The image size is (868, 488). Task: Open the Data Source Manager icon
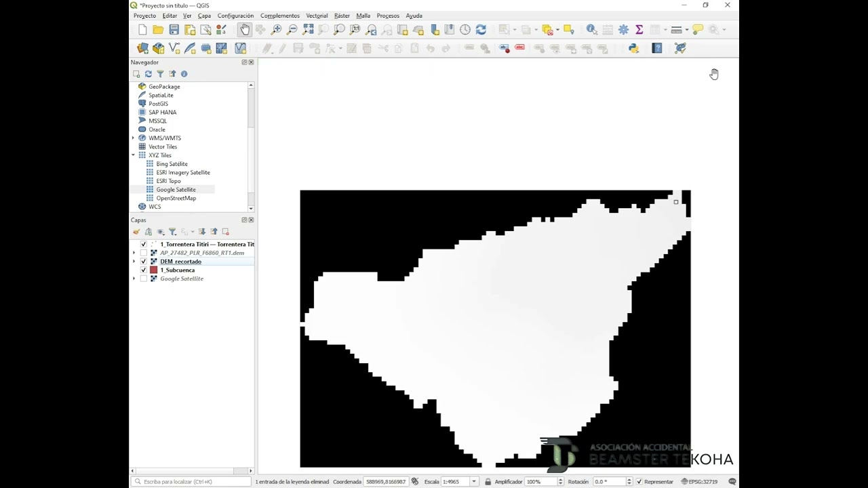click(x=142, y=48)
